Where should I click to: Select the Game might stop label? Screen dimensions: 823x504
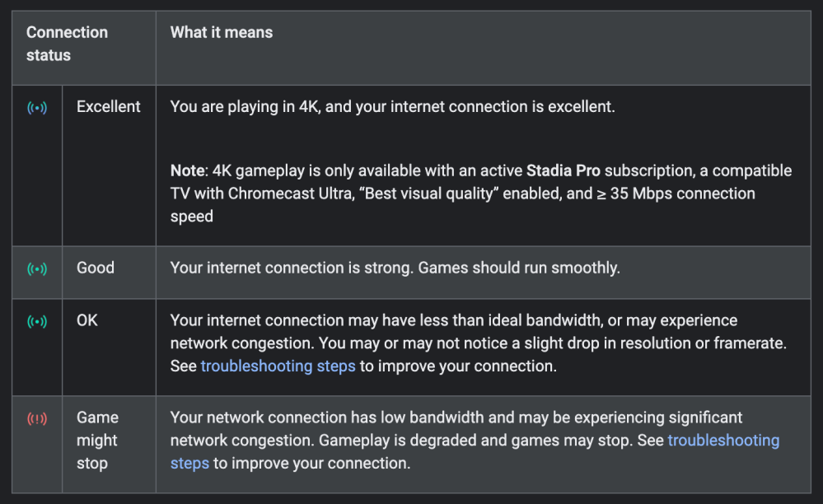(x=97, y=440)
